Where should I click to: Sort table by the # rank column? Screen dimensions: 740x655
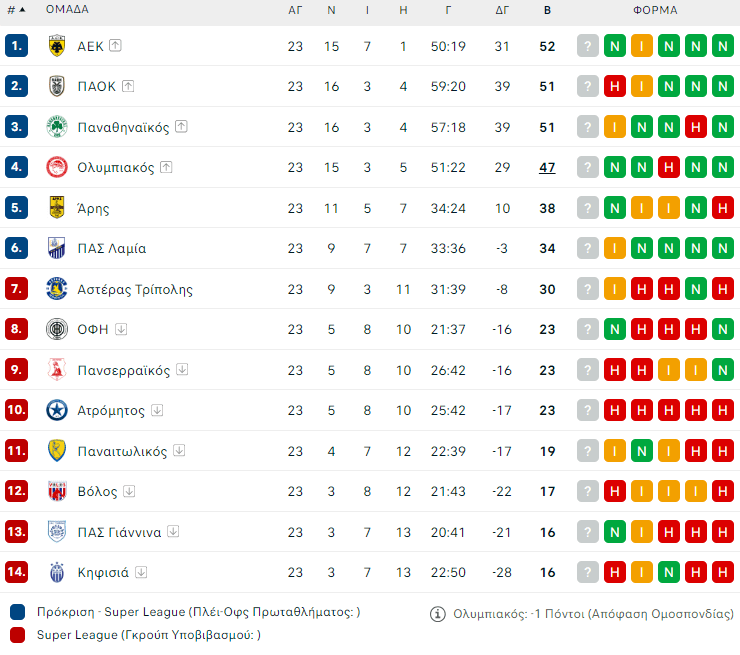[x=15, y=10]
